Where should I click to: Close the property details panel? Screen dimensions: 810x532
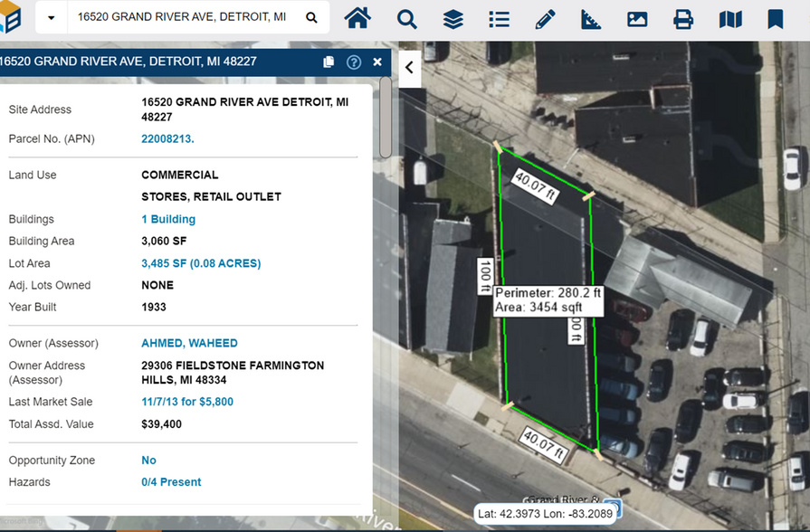tap(377, 62)
